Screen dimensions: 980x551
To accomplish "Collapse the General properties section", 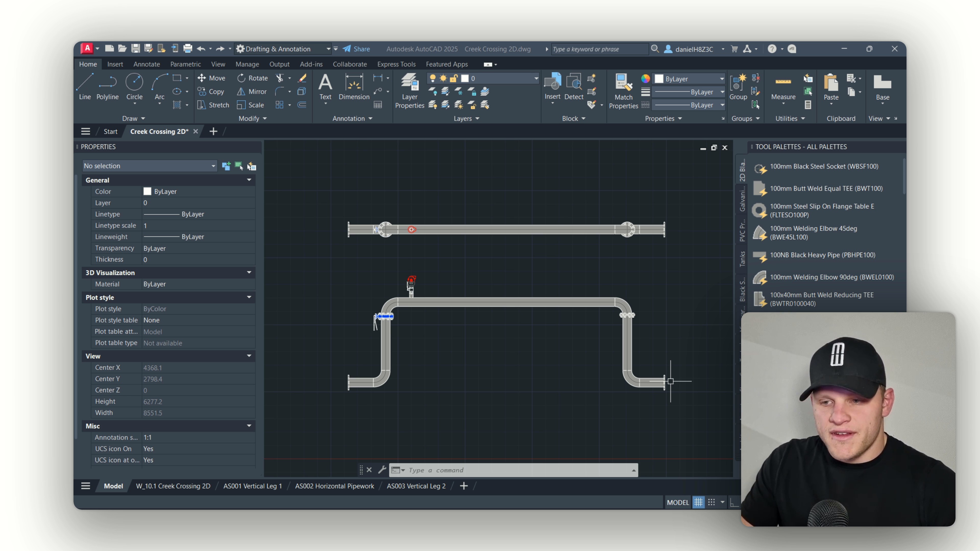I will tap(249, 180).
